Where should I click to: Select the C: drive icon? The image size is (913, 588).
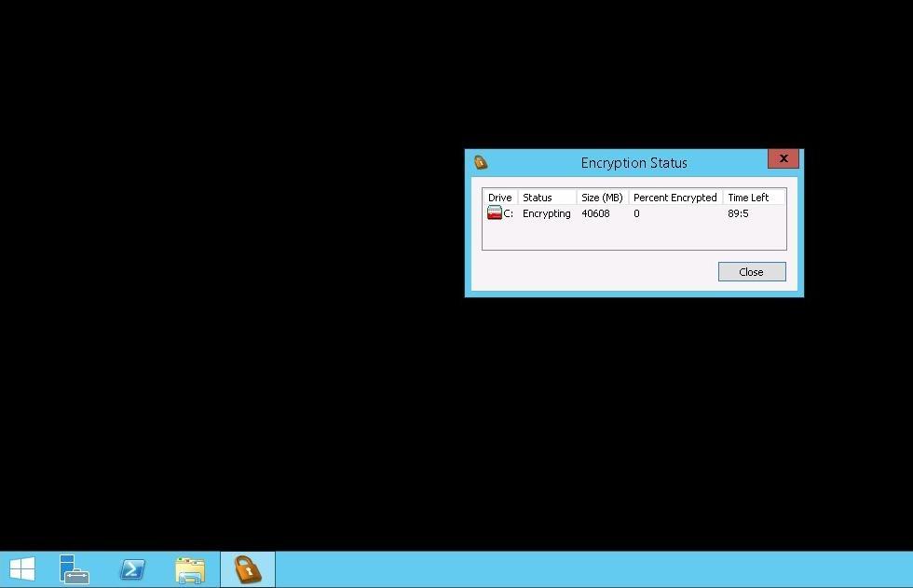(495, 213)
